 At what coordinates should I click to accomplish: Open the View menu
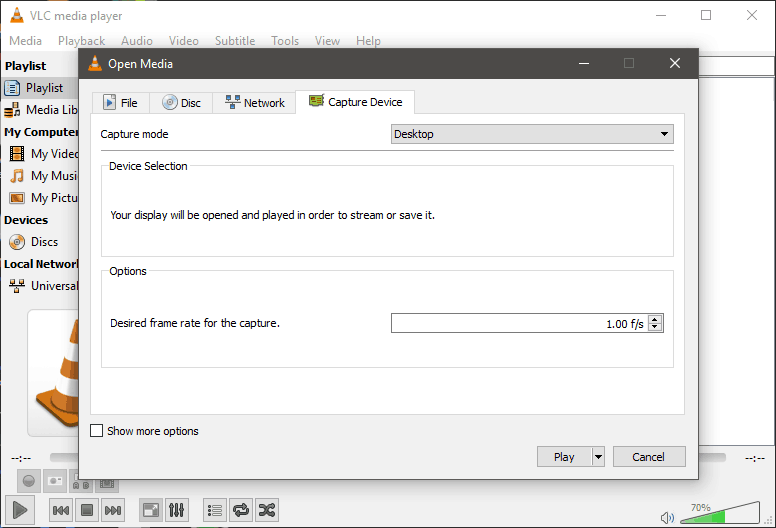[x=328, y=41]
